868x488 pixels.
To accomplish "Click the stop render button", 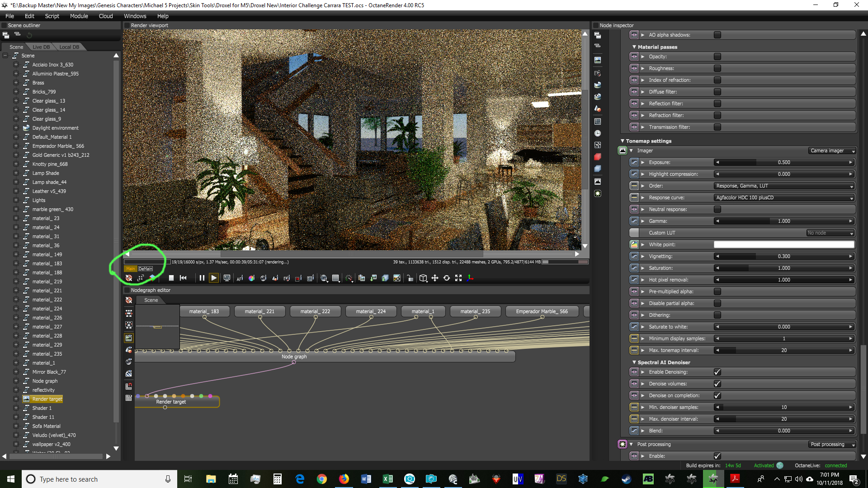I will pyautogui.click(x=171, y=278).
